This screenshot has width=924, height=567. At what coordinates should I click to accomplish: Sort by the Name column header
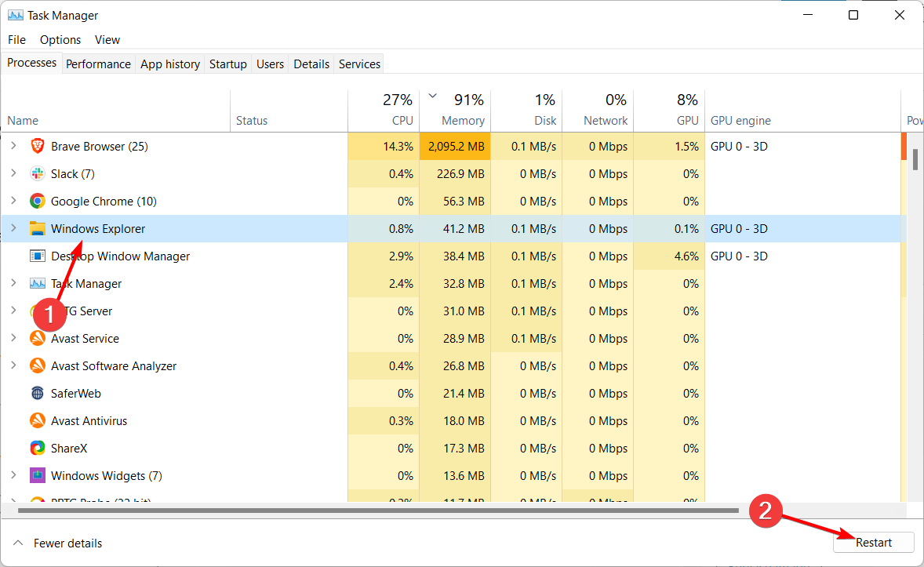pyautogui.click(x=115, y=111)
